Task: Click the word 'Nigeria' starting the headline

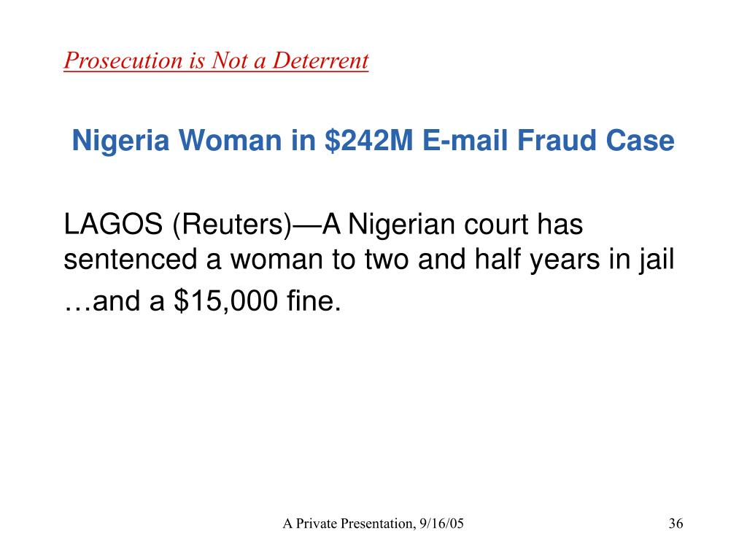Action: coord(120,141)
